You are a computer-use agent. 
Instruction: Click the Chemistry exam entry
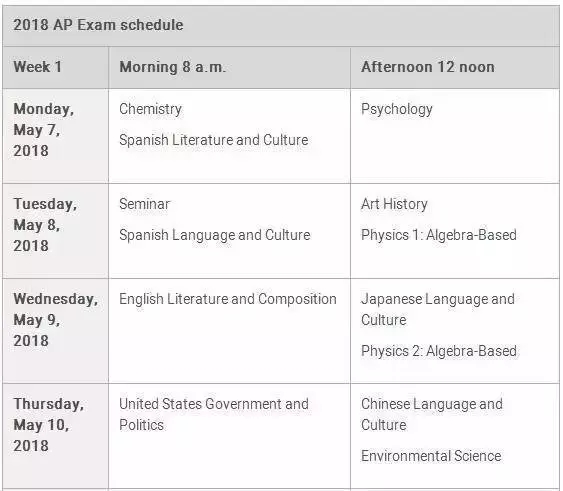[150, 109]
